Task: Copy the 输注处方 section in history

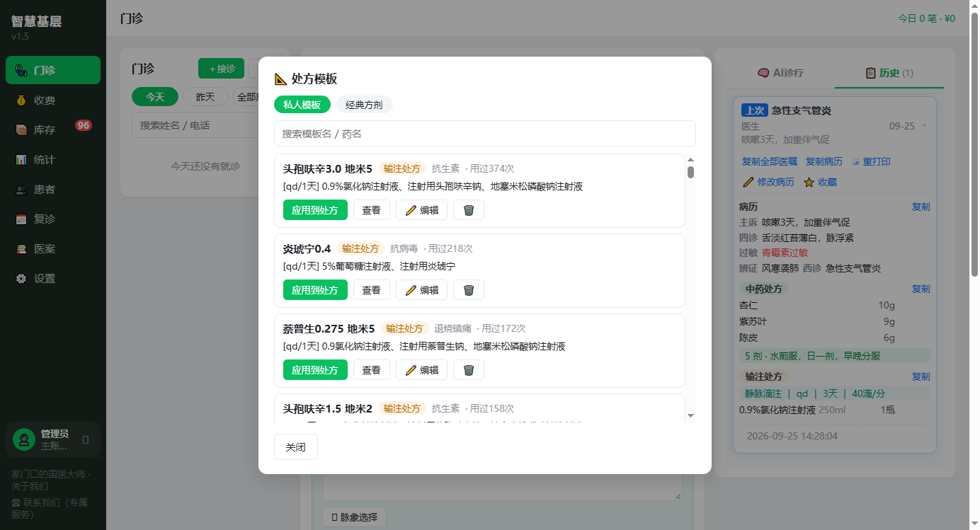Action: 921,376
